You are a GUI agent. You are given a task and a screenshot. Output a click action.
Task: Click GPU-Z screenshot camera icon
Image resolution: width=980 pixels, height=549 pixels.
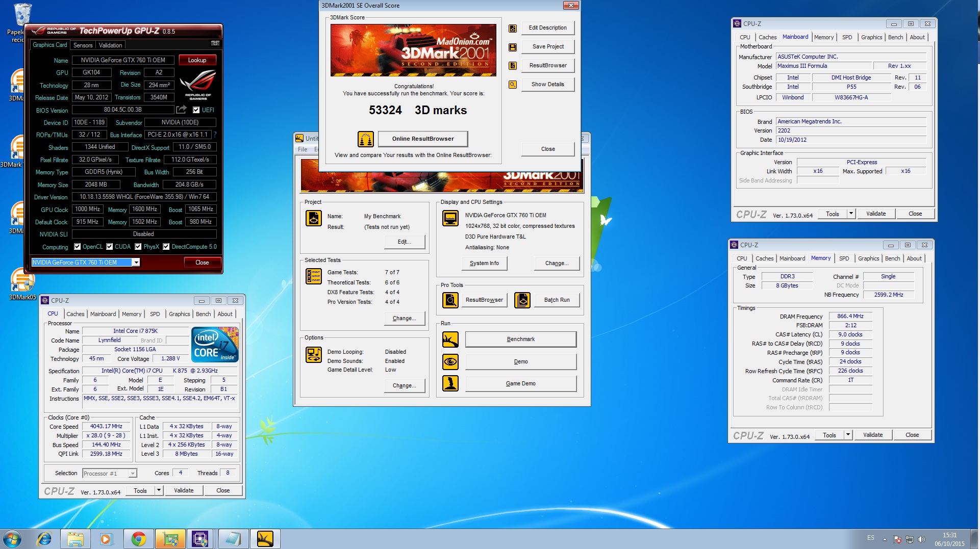[x=215, y=43]
